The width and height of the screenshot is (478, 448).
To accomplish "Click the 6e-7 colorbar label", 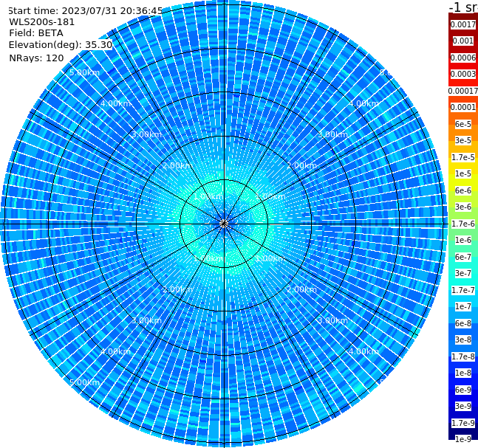I will 463,257.
